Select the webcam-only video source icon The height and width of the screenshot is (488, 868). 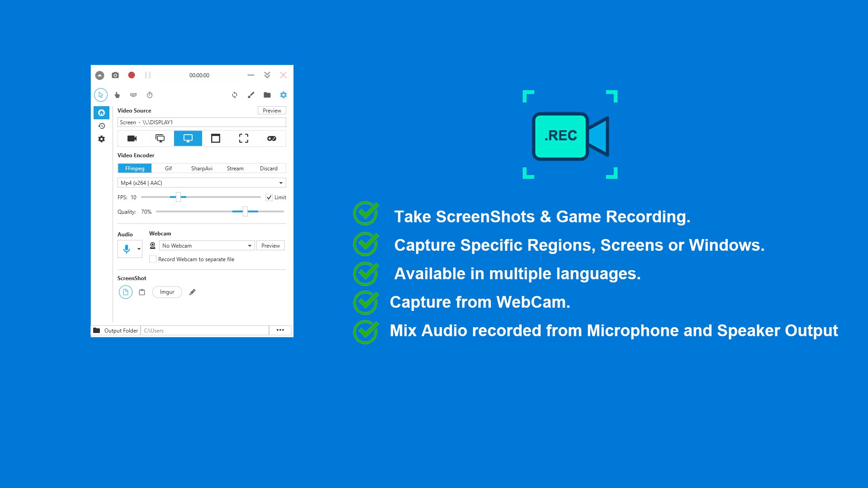point(132,138)
